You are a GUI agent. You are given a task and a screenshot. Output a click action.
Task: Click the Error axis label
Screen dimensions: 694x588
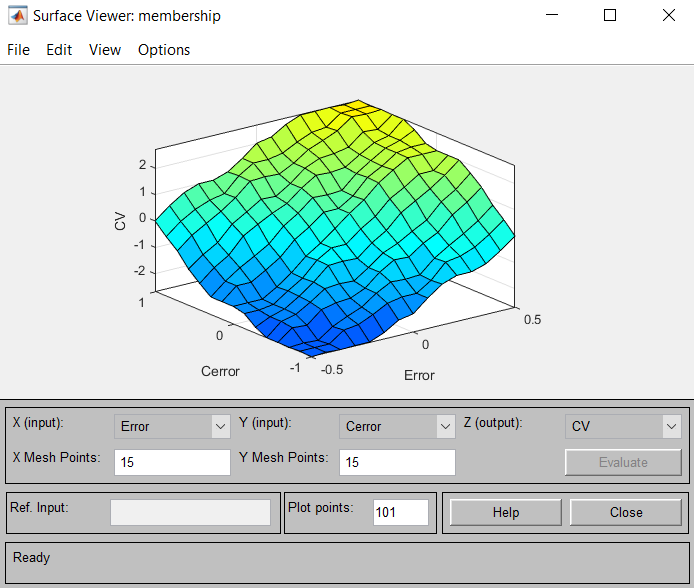point(419,376)
